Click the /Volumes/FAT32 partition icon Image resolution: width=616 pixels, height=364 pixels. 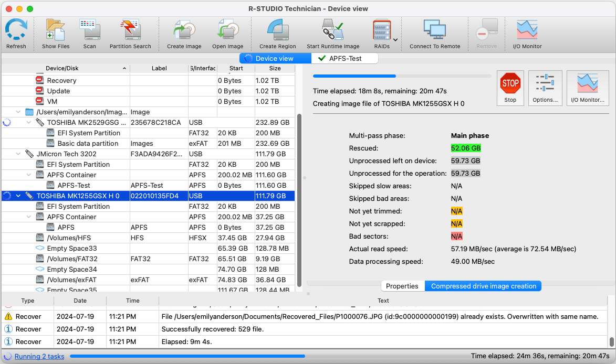[x=40, y=259]
